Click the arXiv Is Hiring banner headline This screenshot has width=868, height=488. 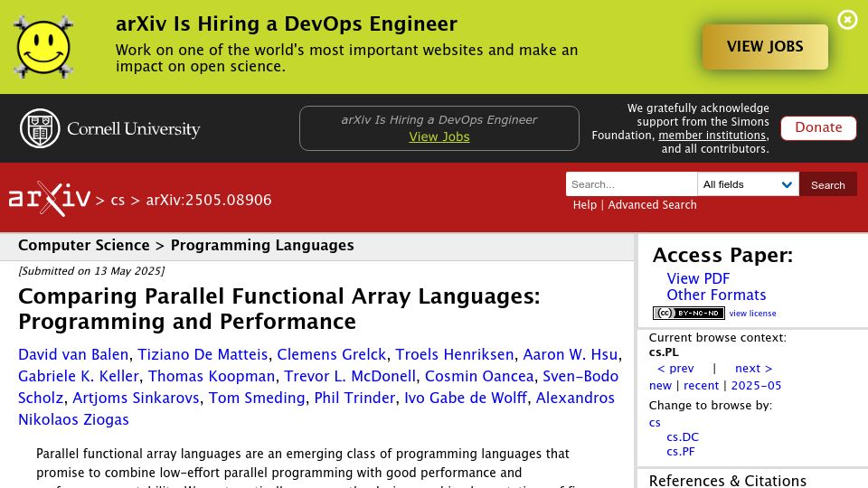click(x=287, y=23)
